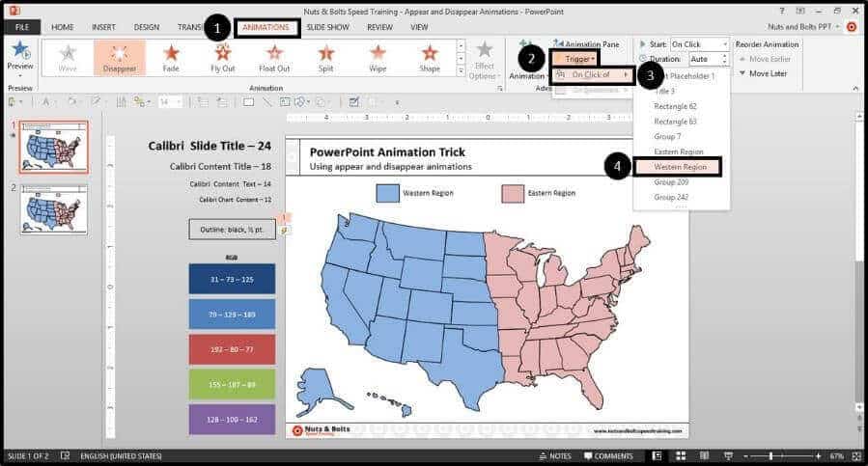Switch to Normal view in status bar
This screenshot has width=868, height=466.
[x=657, y=455]
